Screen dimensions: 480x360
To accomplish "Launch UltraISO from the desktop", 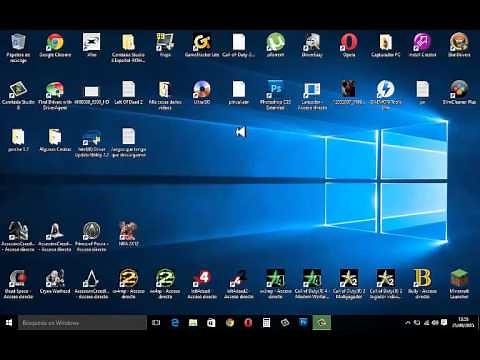I will 202,89.
